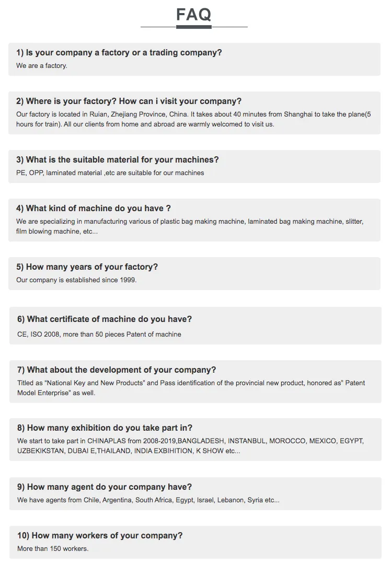The width and height of the screenshot is (392, 564).
Task: Select the question 'How many years of your factory?'
Action: (x=87, y=267)
